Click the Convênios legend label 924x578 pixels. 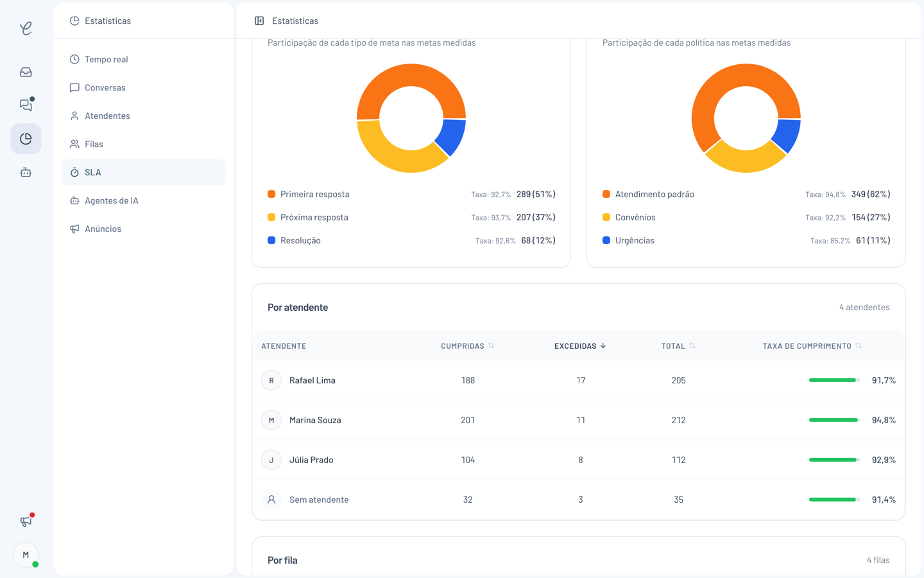pyautogui.click(x=635, y=217)
